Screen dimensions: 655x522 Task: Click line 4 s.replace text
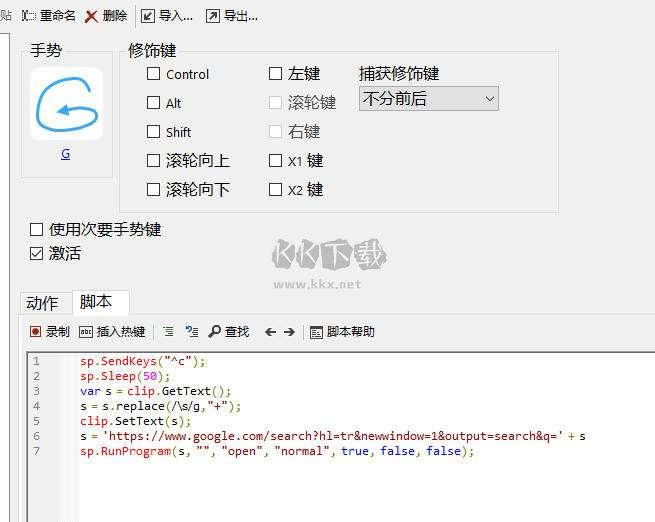tap(160, 406)
